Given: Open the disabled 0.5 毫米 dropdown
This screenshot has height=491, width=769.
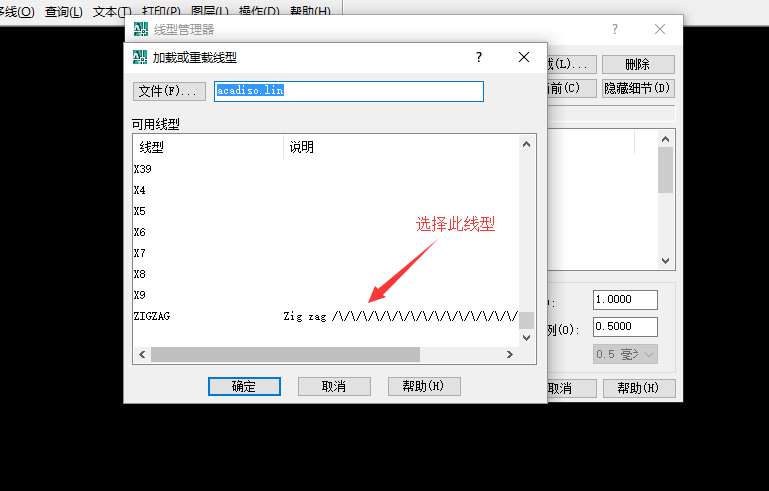Looking at the screenshot, I should 625,354.
